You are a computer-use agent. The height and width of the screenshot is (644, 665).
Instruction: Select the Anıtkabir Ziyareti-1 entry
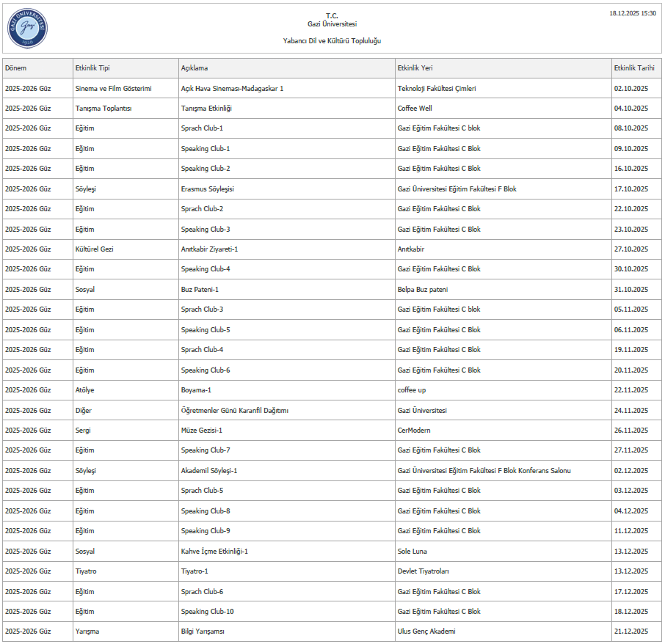click(x=209, y=249)
